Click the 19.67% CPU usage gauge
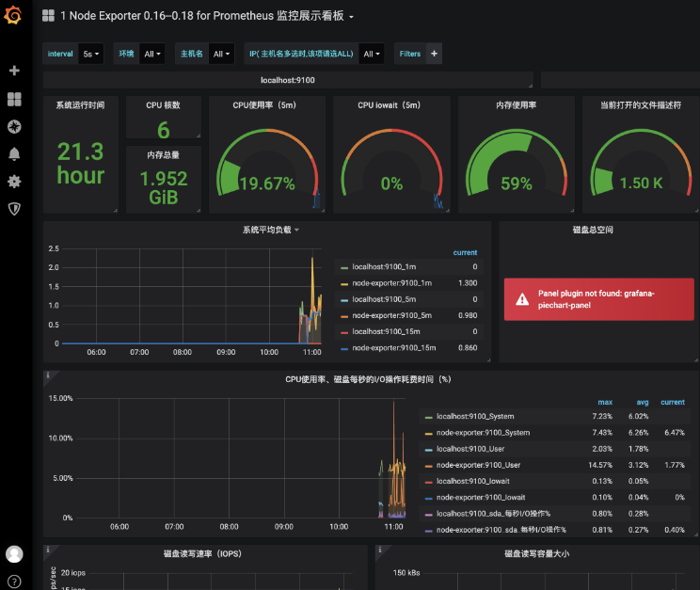The height and width of the screenshot is (590, 700). 267,164
